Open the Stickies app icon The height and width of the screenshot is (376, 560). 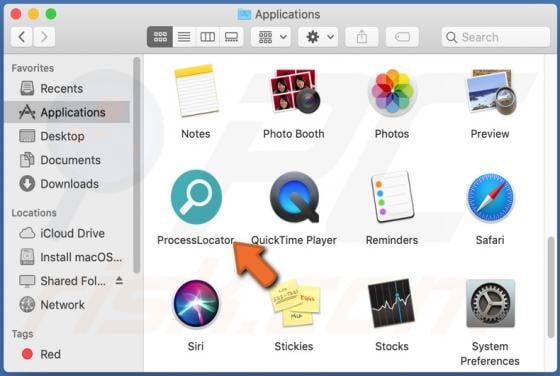[294, 304]
